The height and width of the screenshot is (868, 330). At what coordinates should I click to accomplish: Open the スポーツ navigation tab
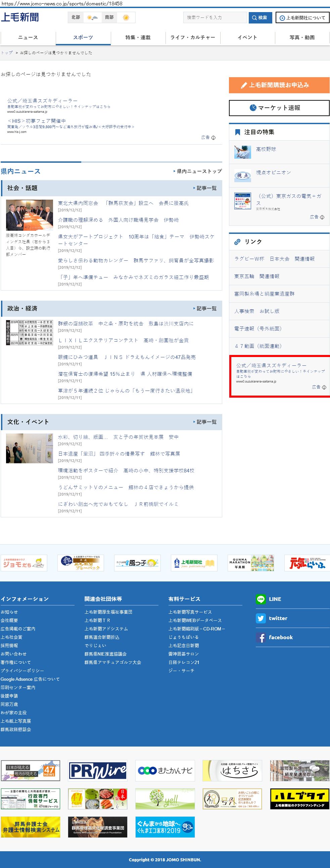[x=83, y=37]
